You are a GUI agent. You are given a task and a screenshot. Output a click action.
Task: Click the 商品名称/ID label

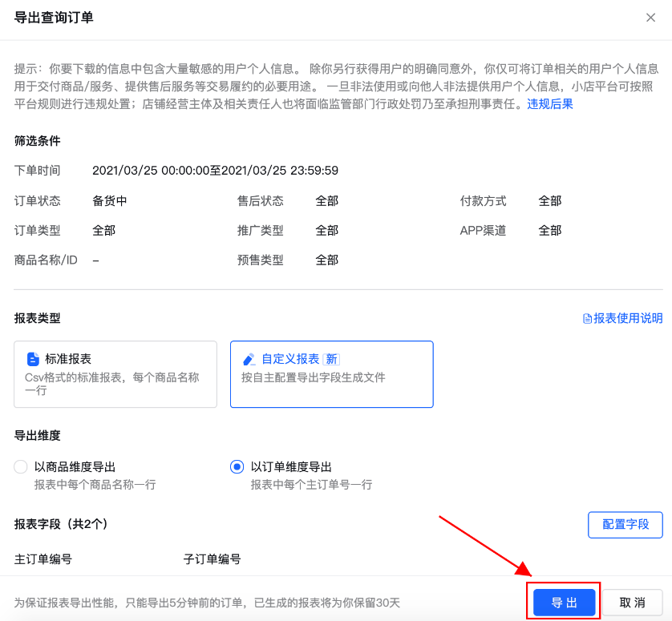click(46, 260)
